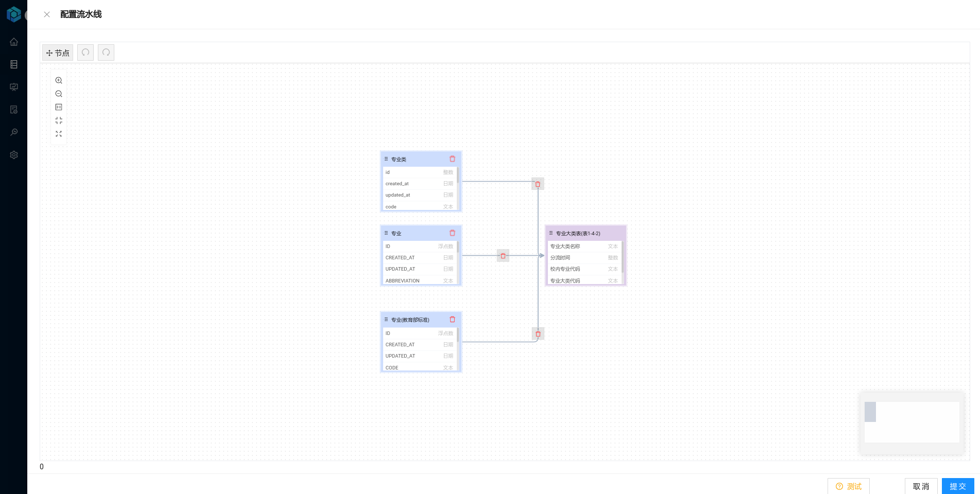The image size is (980, 494).
Task: Click the 提交 submit button
Action: coord(958,486)
